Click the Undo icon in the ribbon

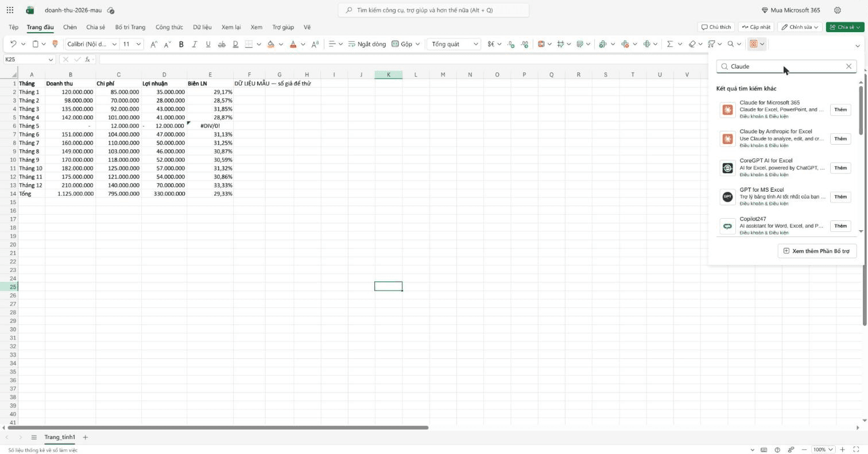(x=13, y=44)
